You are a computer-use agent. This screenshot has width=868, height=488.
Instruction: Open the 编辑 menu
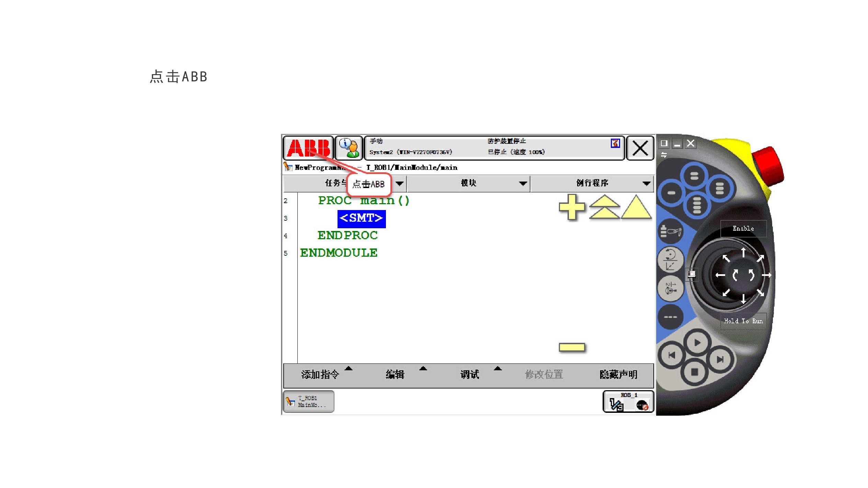coord(395,374)
